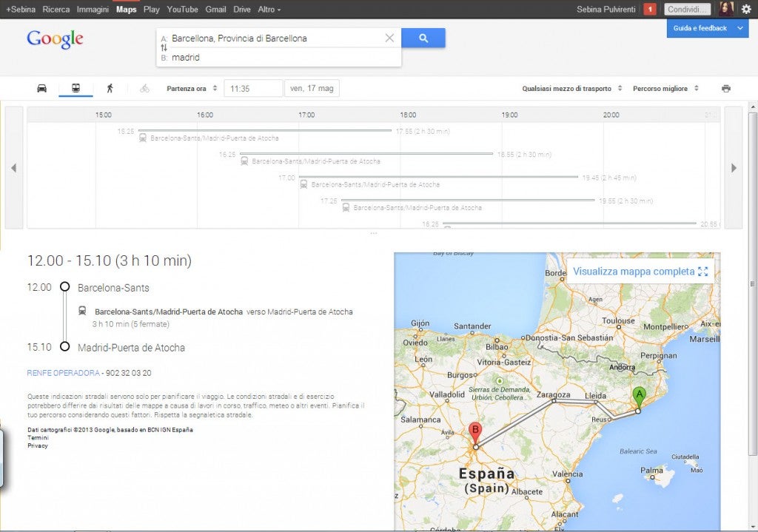This screenshot has height=532, width=758.
Task: Open Drive from the top bar
Action: pyautogui.click(x=242, y=9)
